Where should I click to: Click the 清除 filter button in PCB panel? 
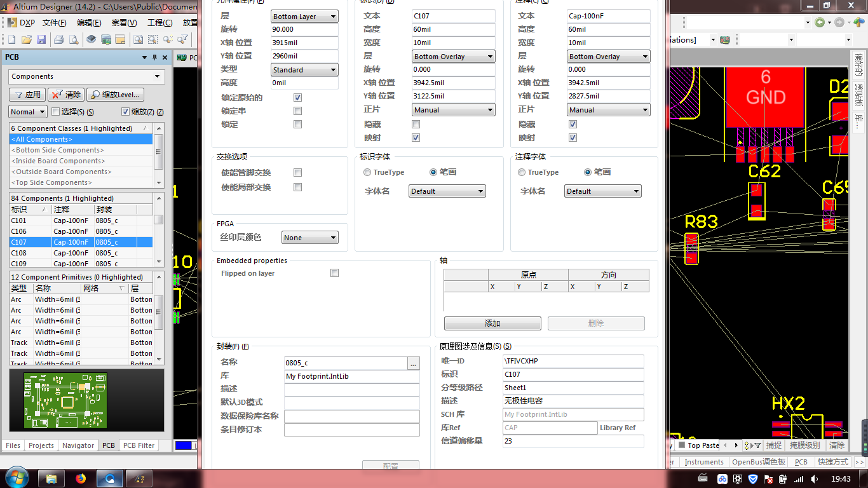click(x=66, y=95)
